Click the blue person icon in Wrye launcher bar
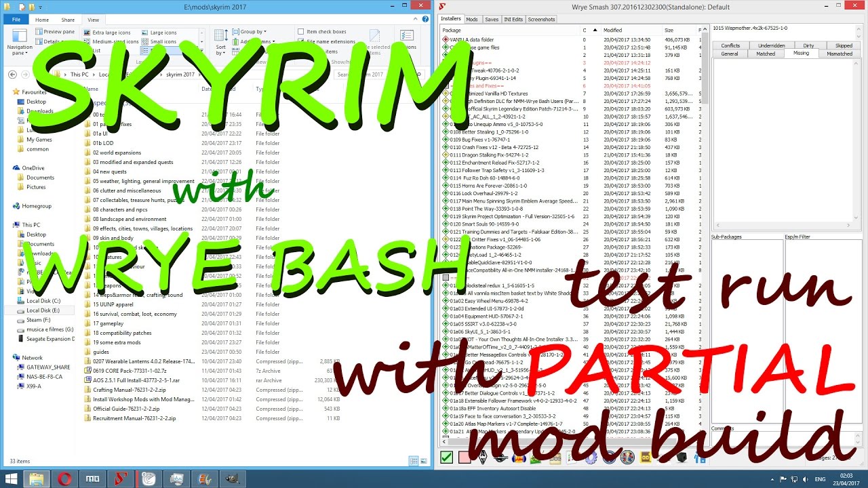The image size is (868, 488). [x=701, y=457]
